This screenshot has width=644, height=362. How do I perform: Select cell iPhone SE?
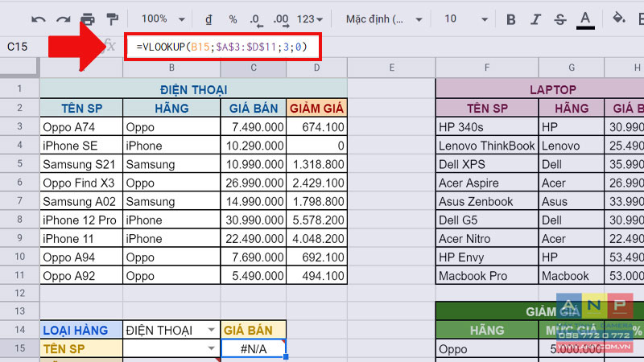[x=81, y=146]
